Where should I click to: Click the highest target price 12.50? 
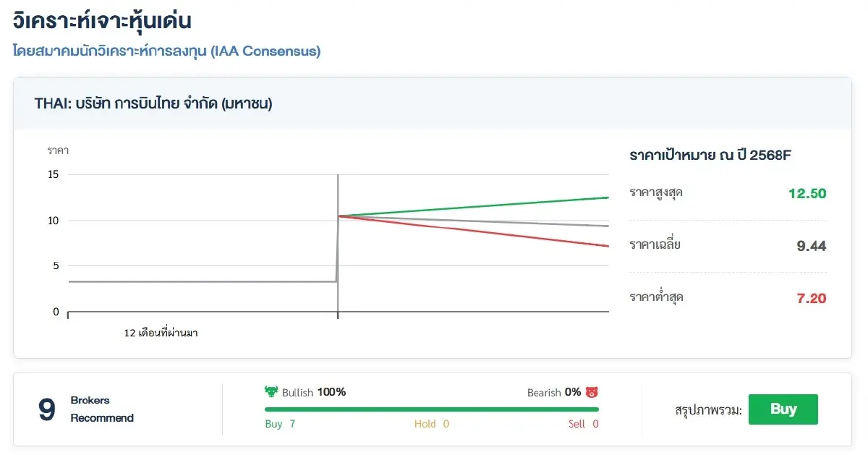click(807, 194)
